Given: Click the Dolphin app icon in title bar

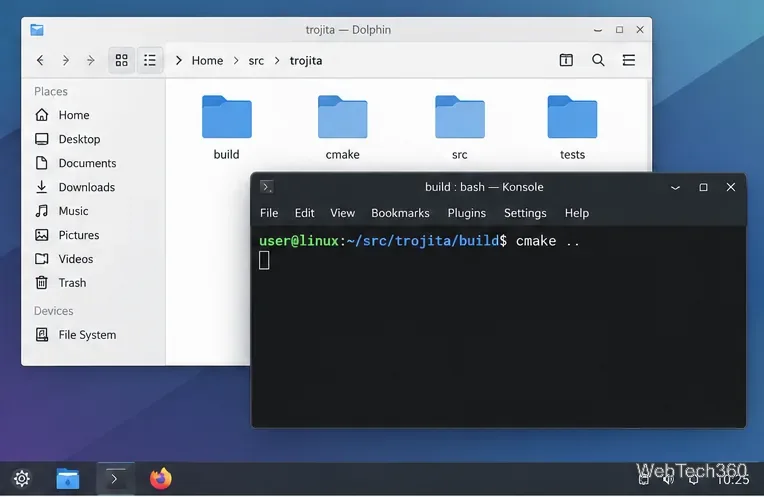Looking at the screenshot, I should (37, 30).
